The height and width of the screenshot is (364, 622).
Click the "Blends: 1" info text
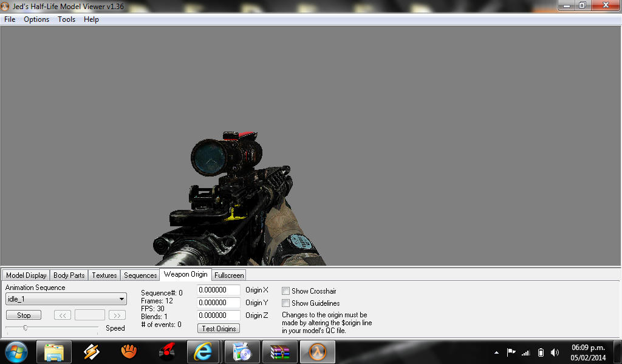tap(154, 317)
